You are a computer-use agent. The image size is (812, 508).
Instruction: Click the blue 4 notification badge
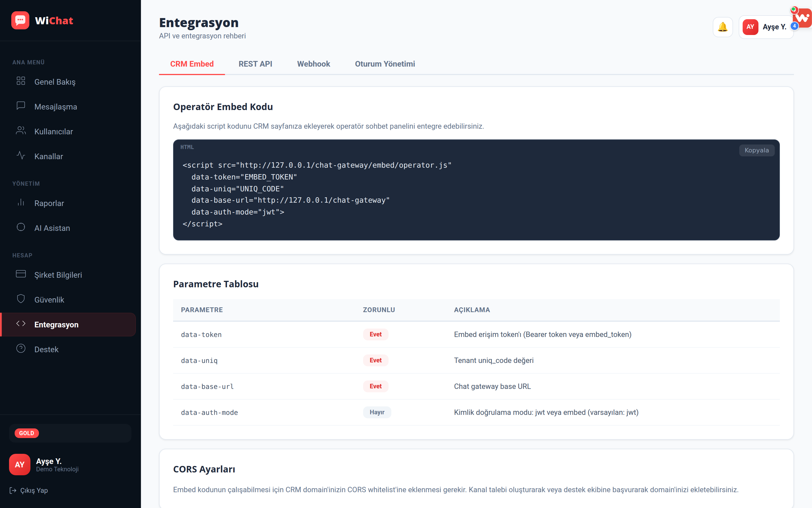(x=794, y=26)
